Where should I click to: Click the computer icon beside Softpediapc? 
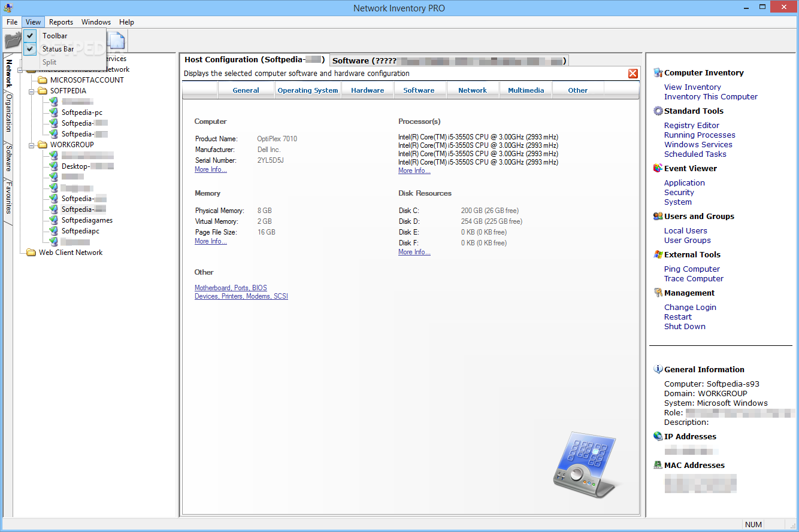click(x=53, y=231)
